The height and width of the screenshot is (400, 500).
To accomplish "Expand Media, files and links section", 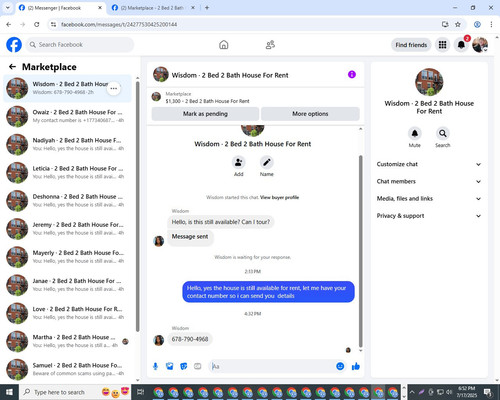I will click(x=429, y=199).
